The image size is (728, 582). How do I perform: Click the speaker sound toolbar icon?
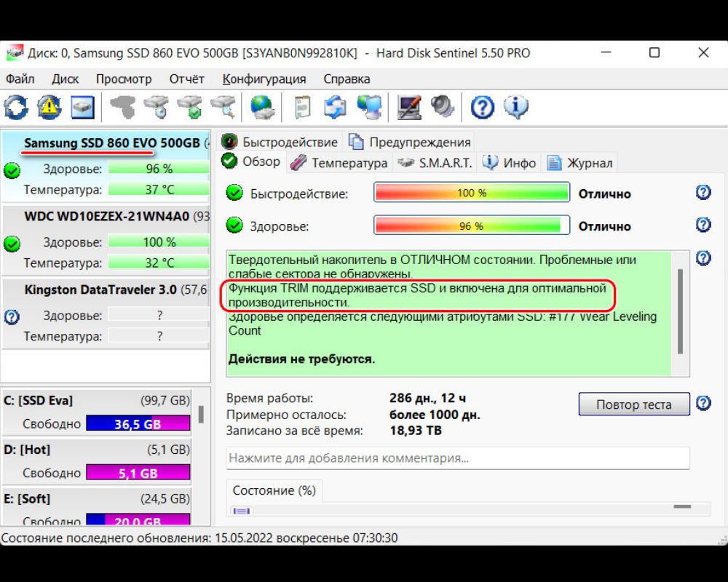click(x=443, y=107)
